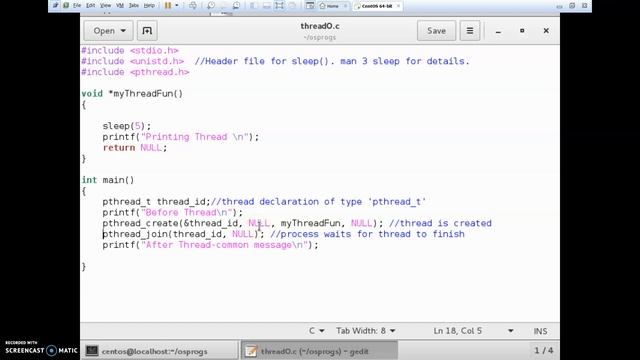Take a snapshot using the VMware snapshot clock icon
The image size is (640, 360).
(211, 5)
